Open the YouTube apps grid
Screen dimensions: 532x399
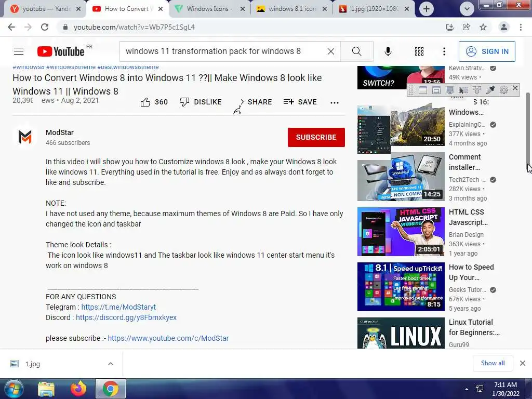[419, 51]
